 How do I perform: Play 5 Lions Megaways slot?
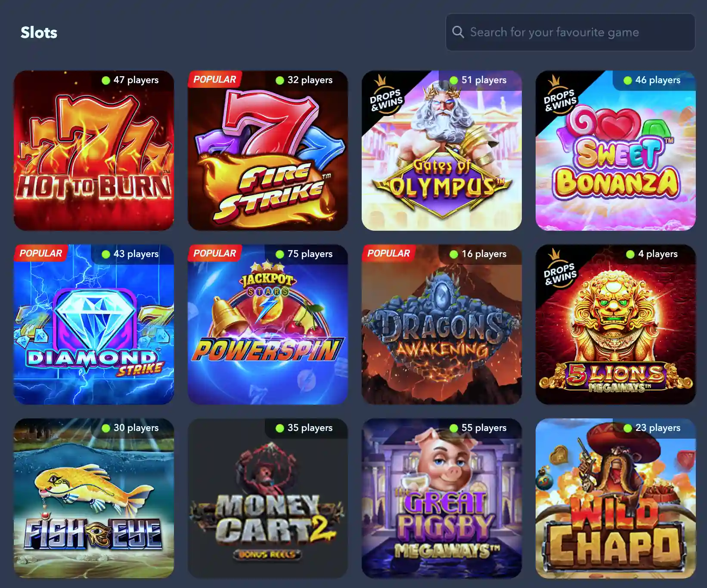click(616, 325)
